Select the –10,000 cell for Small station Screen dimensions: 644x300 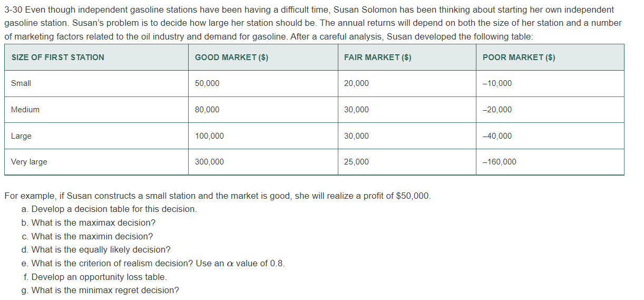click(x=497, y=83)
